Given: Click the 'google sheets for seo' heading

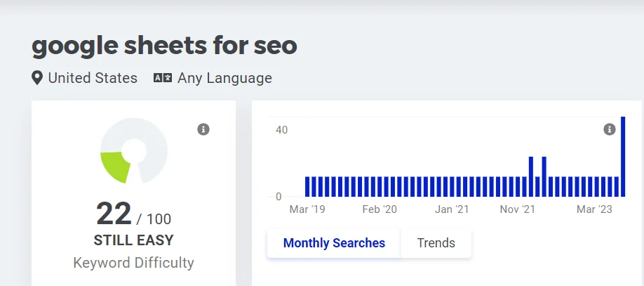Looking at the screenshot, I should 165,46.
